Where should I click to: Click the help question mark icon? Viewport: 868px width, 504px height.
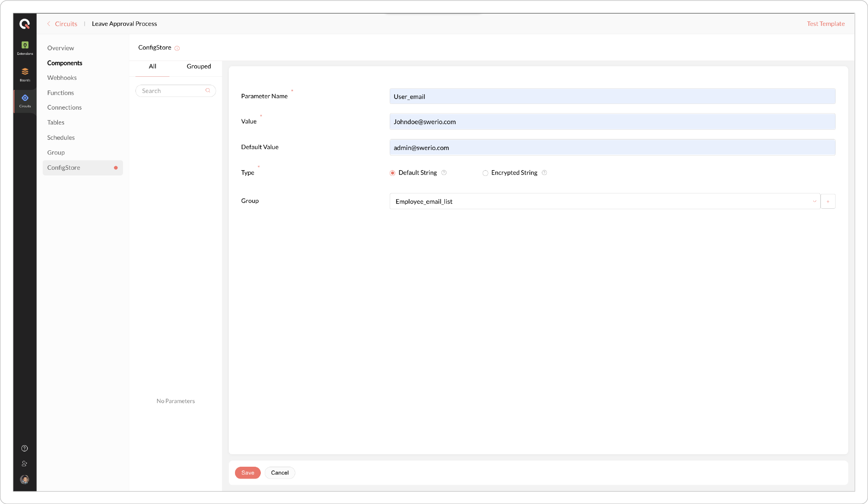[25, 448]
